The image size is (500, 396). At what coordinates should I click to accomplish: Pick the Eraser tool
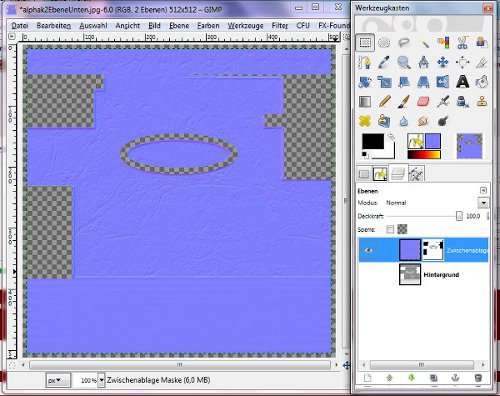pyautogui.click(x=423, y=101)
